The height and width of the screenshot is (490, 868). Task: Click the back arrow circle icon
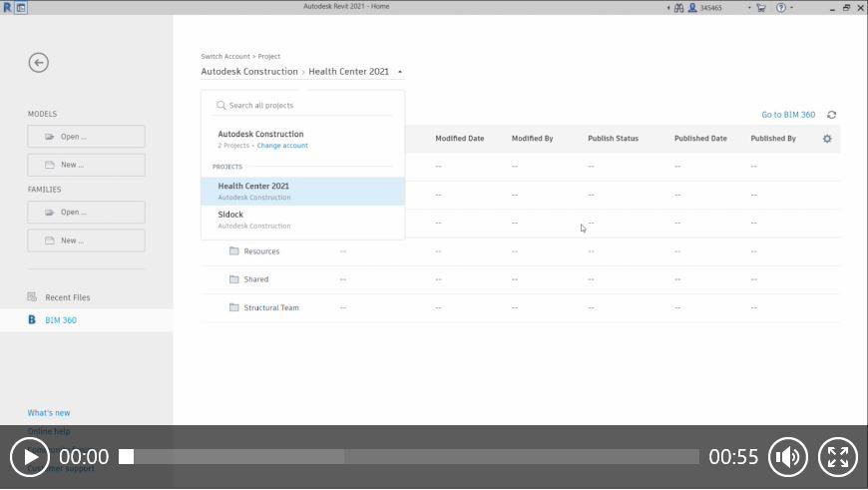tap(38, 63)
